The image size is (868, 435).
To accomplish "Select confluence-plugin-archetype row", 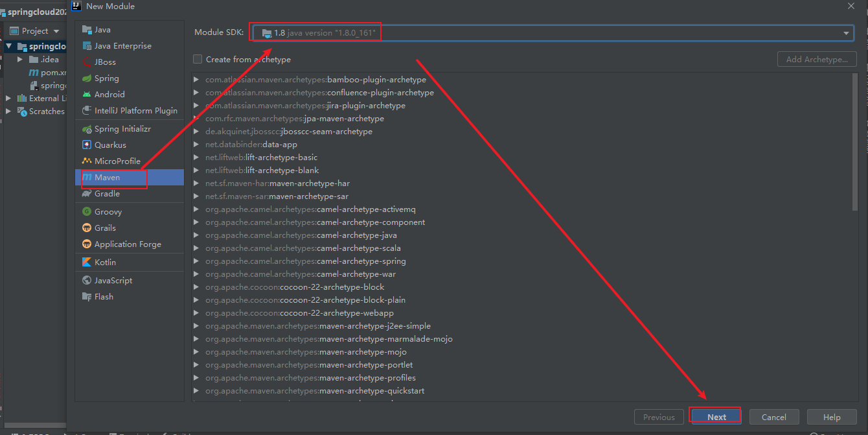I will (x=522, y=93).
